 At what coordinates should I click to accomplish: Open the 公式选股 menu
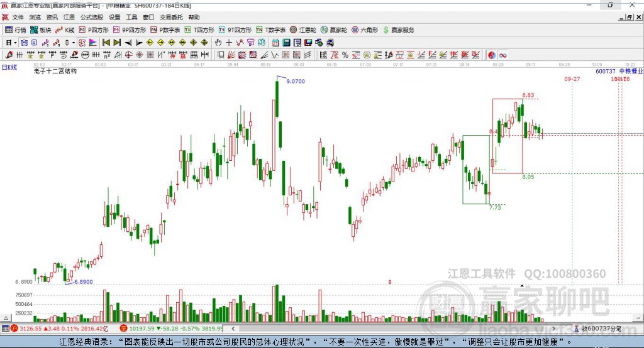pyautogui.click(x=92, y=17)
